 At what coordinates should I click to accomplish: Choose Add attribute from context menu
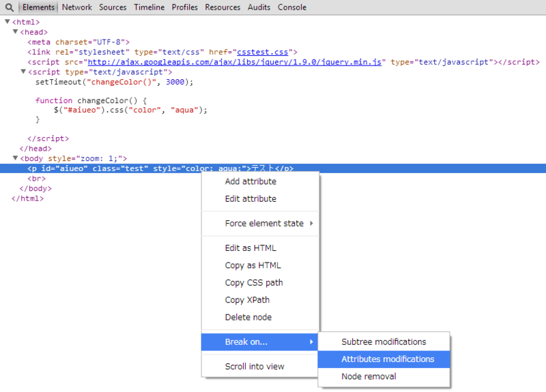click(260, 181)
